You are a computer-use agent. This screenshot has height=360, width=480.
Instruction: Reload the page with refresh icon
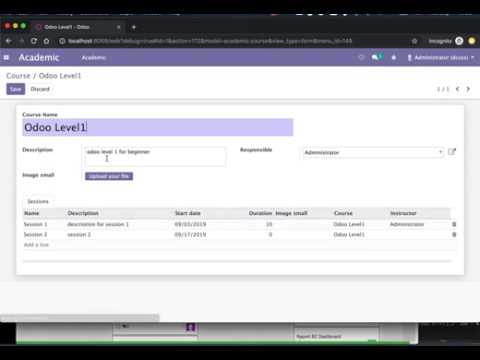tap(34, 41)
